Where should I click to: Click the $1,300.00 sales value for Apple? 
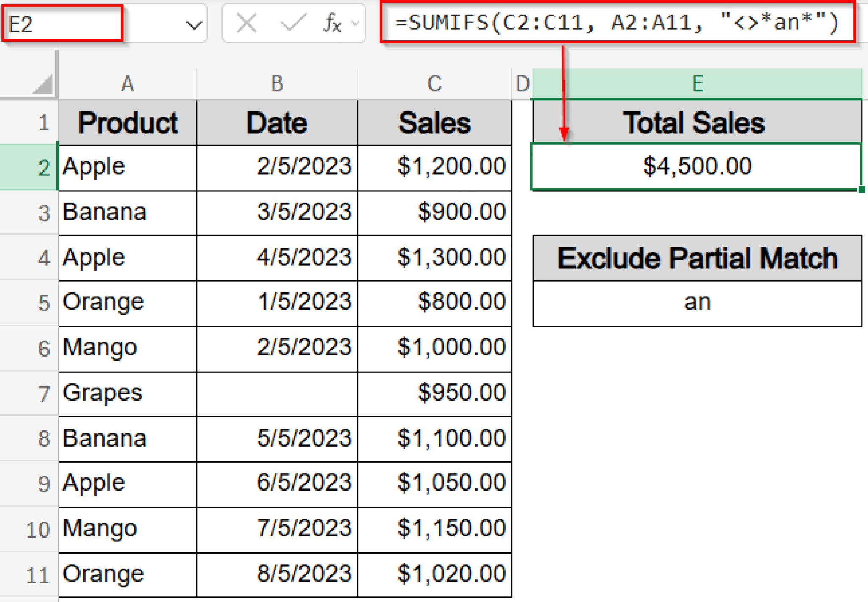click(x=451, y=257)
